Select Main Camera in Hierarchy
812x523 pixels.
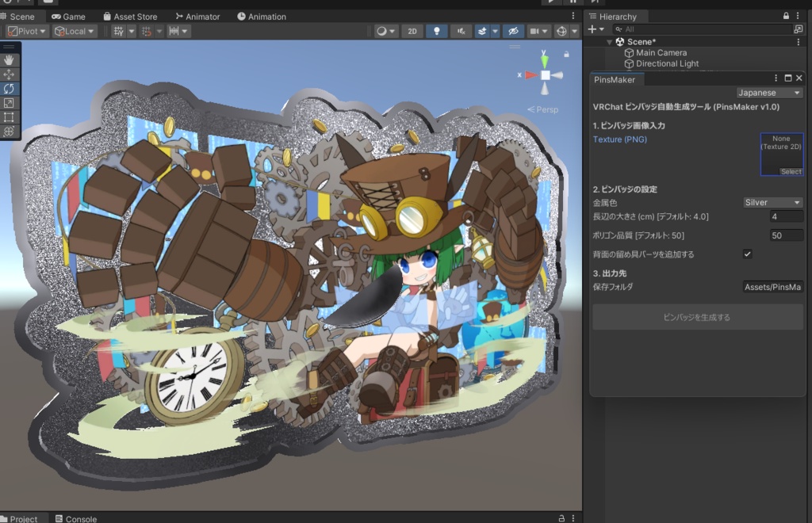(661, 53)
